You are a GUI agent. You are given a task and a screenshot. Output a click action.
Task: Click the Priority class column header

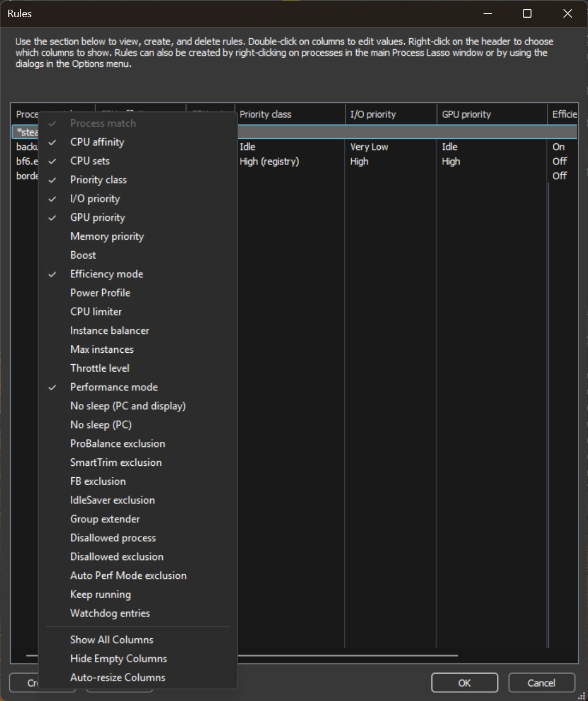[289, 114]
